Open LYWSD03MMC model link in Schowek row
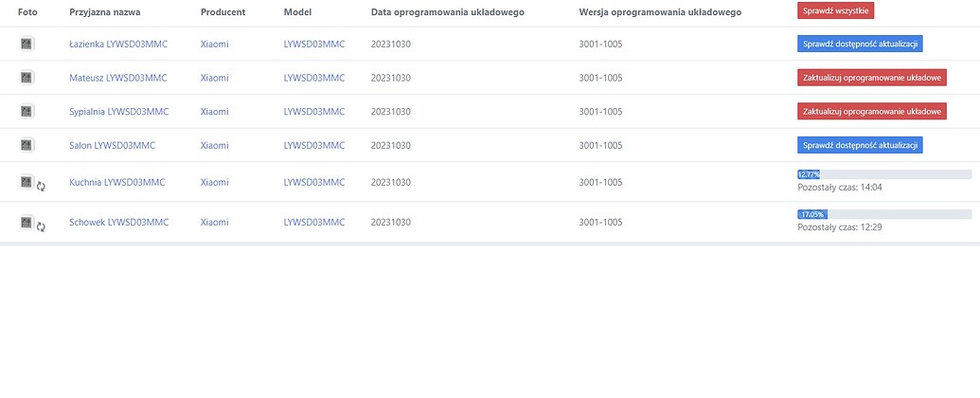 [x=313, y=222]
